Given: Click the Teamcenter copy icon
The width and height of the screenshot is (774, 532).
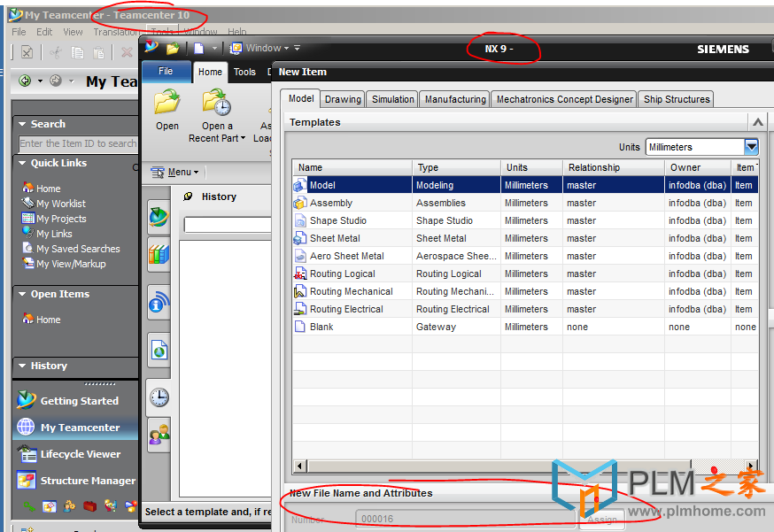Looking at the screenshot, I should tap(77, 52).
